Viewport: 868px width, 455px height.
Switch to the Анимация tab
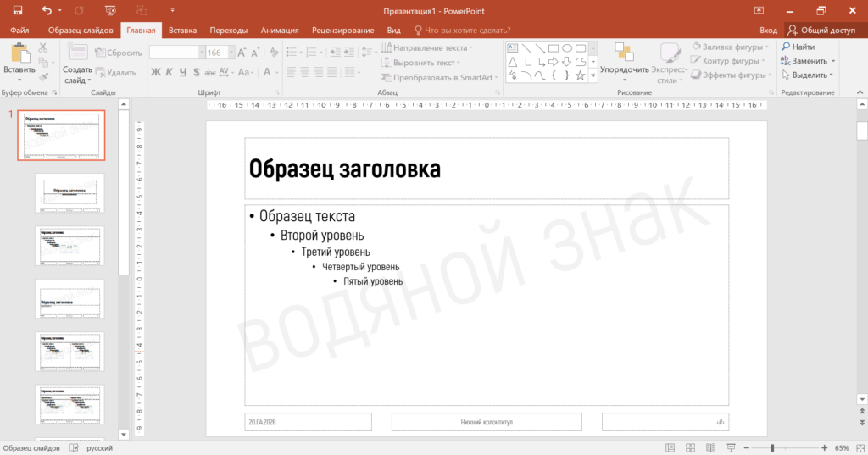[x=280, y=30]
